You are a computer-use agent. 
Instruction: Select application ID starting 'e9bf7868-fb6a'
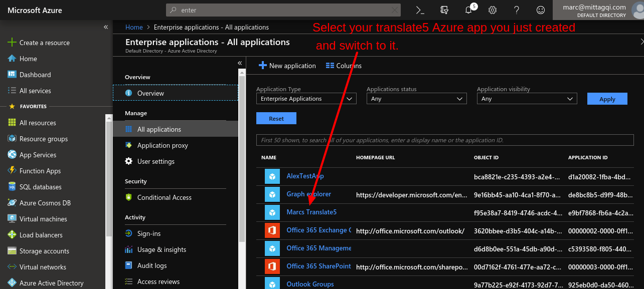pos(600,212)
